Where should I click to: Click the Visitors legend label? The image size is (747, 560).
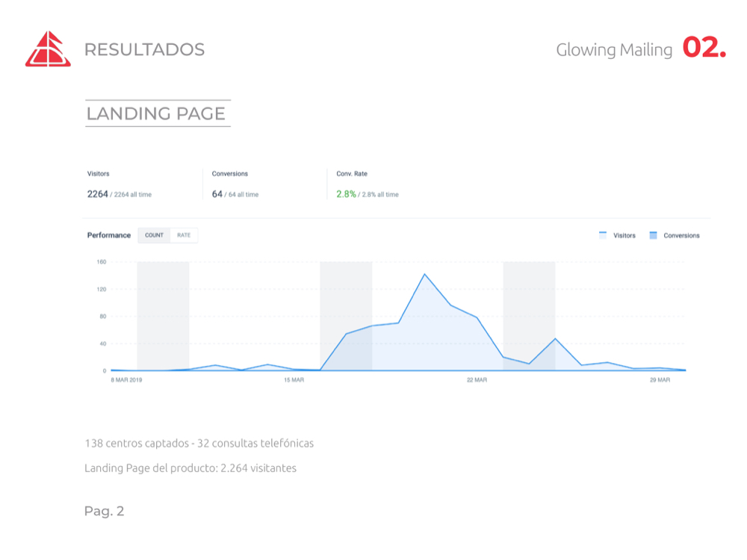624,236
